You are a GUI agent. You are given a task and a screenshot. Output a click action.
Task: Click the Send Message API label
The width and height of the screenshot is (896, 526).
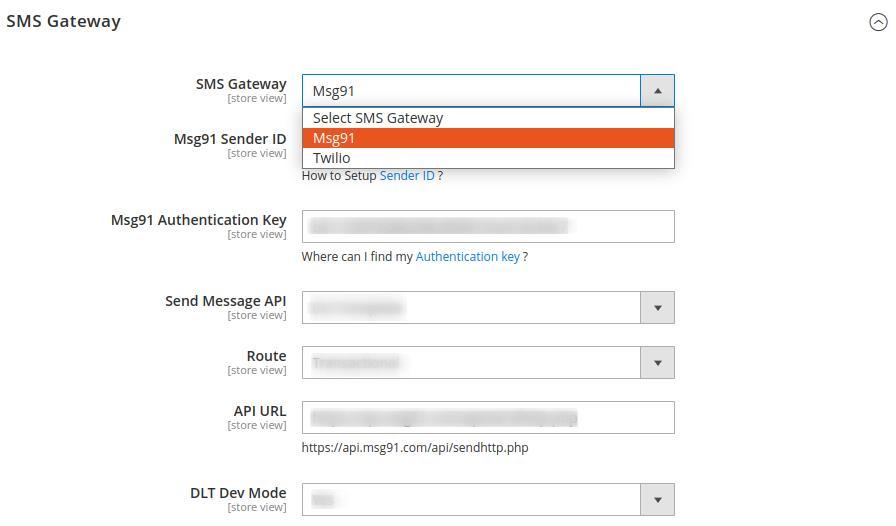pos(225,301)
